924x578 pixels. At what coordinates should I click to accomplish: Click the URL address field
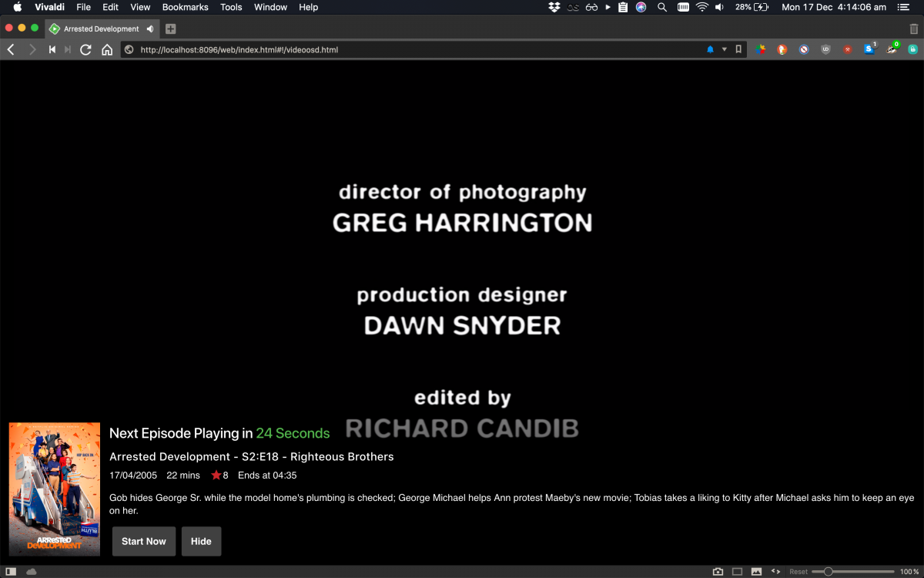[416, 49]
